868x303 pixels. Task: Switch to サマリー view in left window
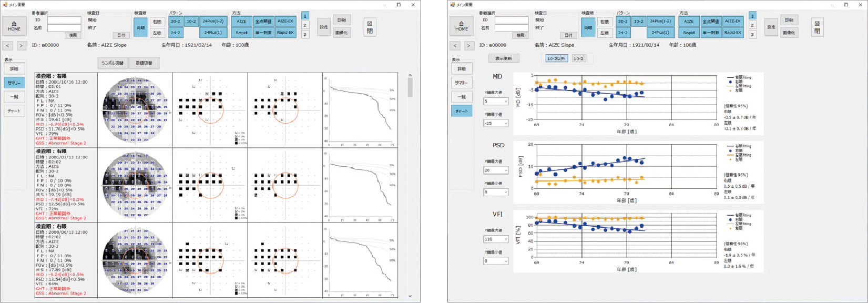pyautogui.click(x=14, y=83)
